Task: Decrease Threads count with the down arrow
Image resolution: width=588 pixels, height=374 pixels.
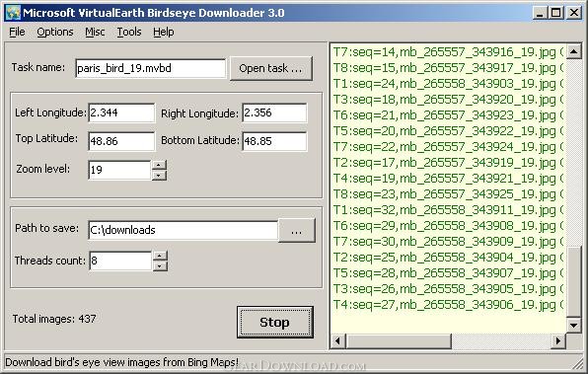Action: click(x=160, y=266)
